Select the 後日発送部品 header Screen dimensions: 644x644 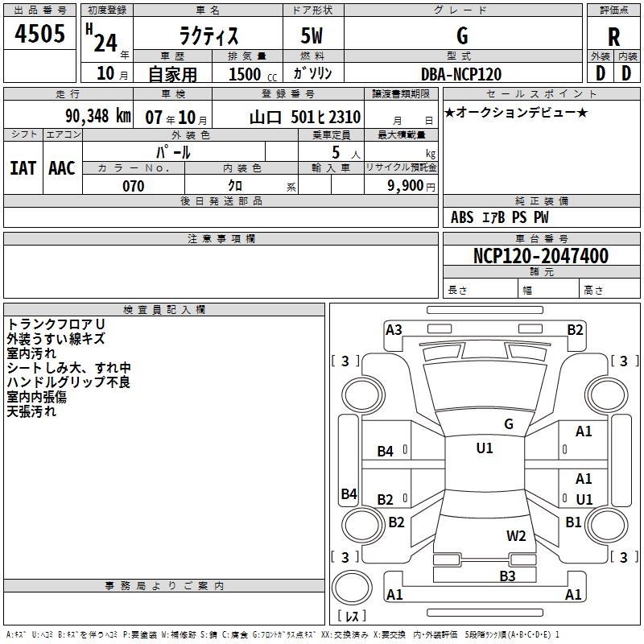point(221,200)
